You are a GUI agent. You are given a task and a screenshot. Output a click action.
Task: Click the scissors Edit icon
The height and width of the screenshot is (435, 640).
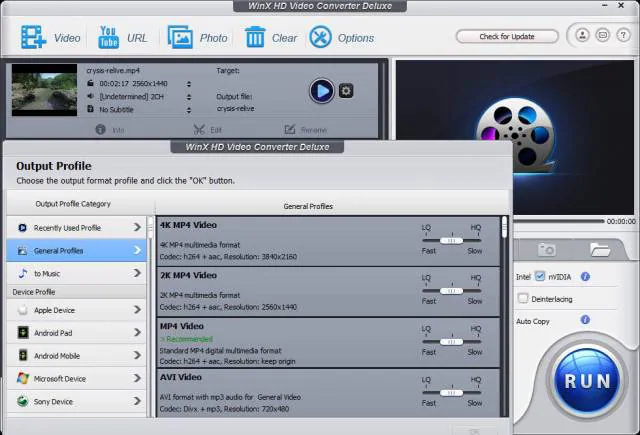tap(199, 129)
